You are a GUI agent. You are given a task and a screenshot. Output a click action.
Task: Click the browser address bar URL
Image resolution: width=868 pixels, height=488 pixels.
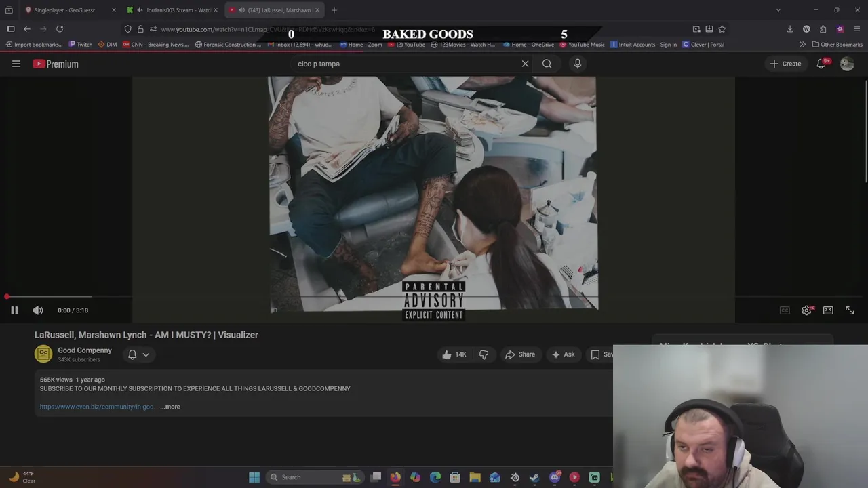click(268, 29)
